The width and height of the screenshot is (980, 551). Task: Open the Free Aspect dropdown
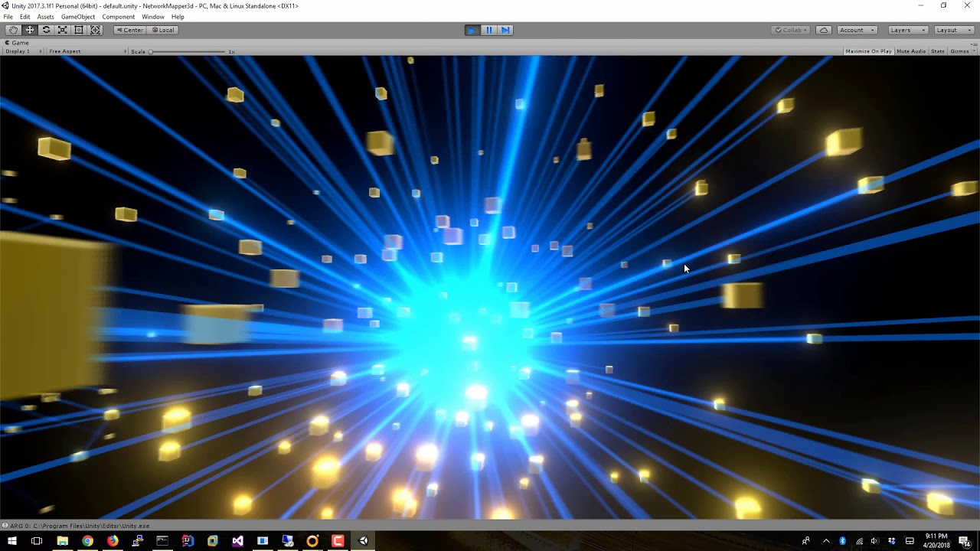(86, 51)
